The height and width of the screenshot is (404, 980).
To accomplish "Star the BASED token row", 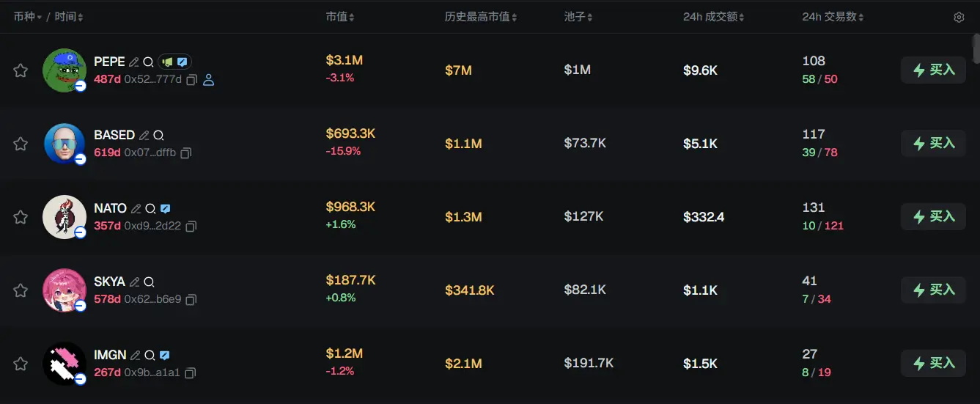I will click(x=21, y=144).
